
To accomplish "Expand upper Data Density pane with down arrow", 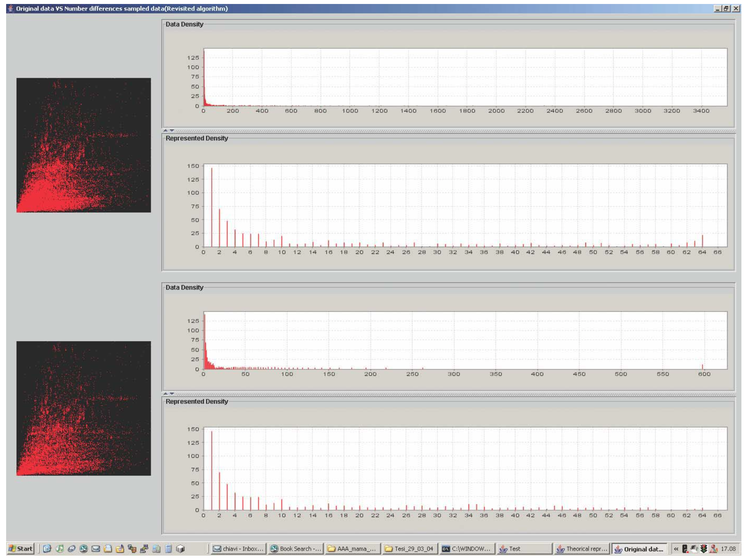I will pyautogui.click(x=172, y=130).
